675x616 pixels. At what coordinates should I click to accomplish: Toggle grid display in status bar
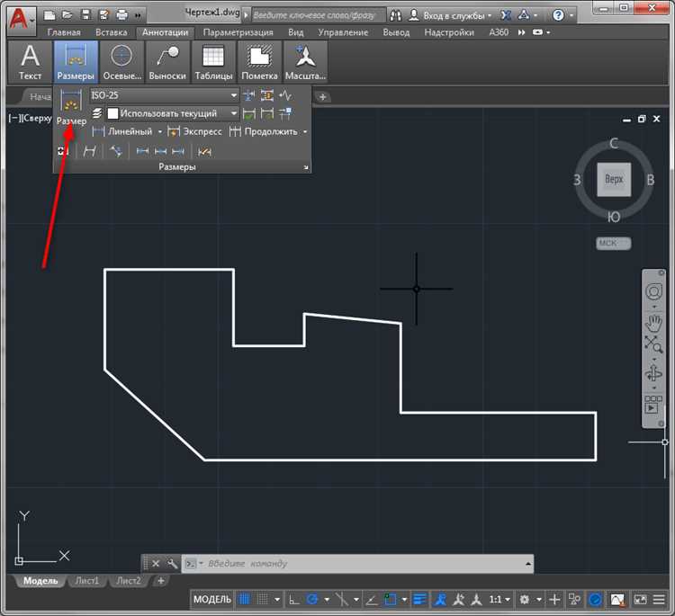pyautogui.click(x=243, y=600)
